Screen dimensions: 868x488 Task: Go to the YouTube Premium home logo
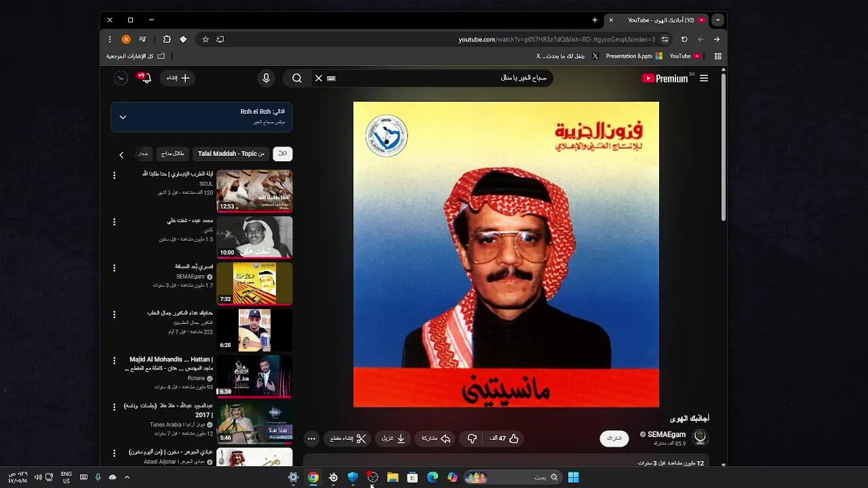click(665, 79)
